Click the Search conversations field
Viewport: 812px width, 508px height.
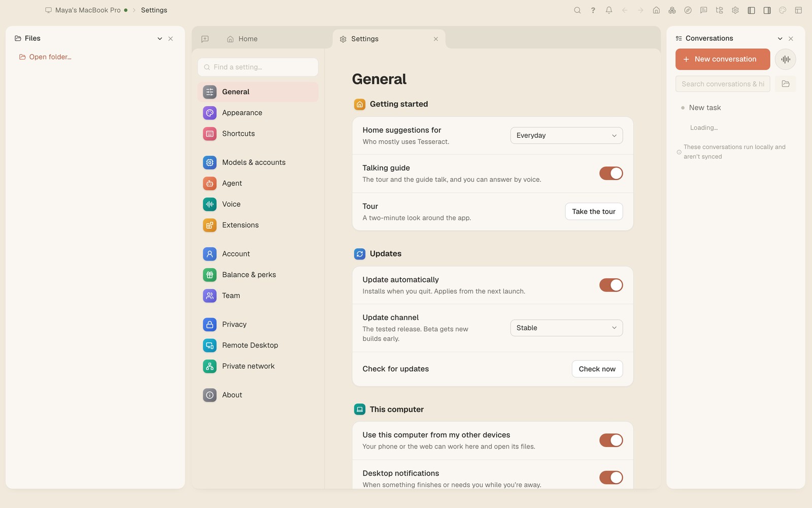click(x=723, y=84)
